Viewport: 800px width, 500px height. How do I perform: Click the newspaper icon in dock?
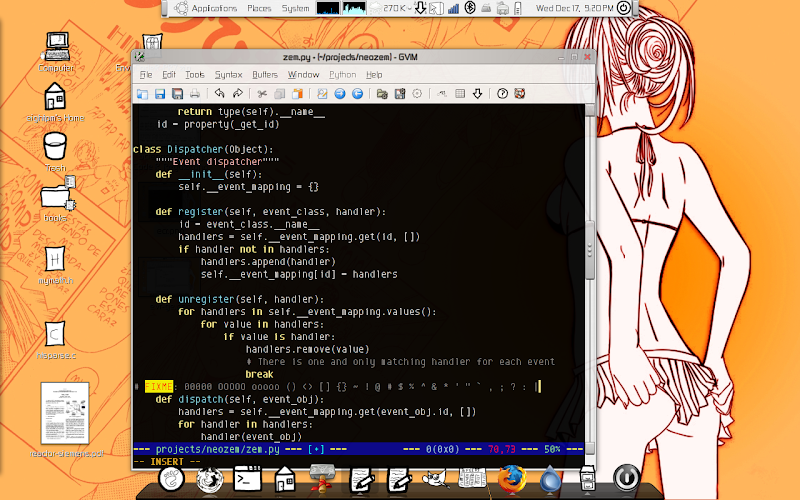tap(472, 479)
